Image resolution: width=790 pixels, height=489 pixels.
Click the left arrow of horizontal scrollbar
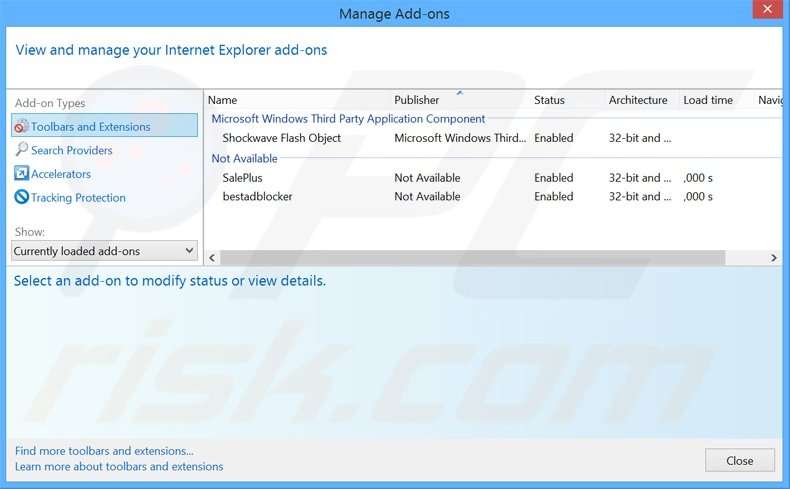[x=212, y=258]
